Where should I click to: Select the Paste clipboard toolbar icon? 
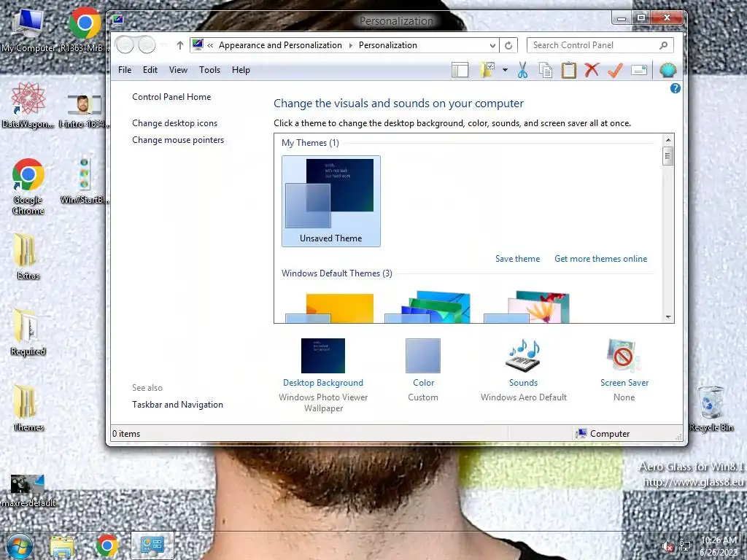[x=568, y=70]
